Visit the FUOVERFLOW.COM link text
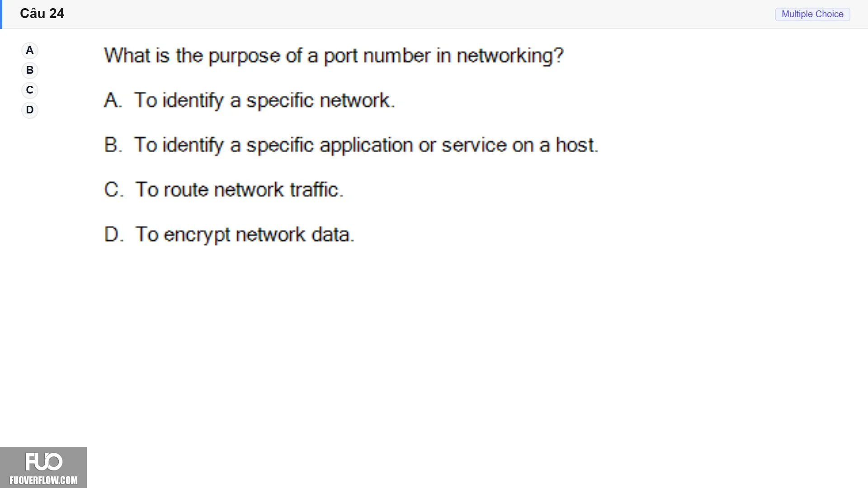Image resolution: width=868 pixels, height=488 pixels. click(43, 480)
